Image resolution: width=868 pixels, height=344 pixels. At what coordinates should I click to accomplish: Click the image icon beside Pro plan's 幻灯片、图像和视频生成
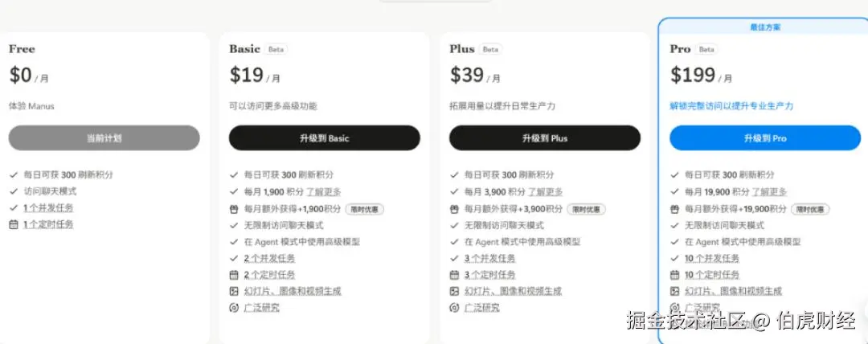click(675, 292)
